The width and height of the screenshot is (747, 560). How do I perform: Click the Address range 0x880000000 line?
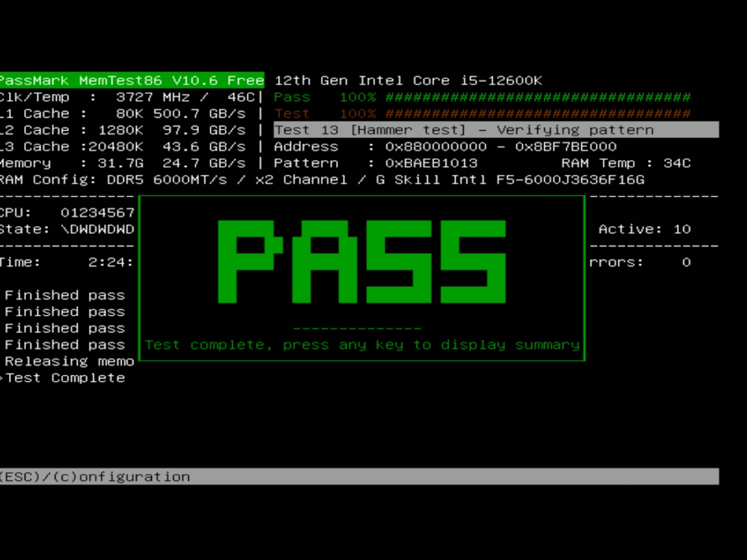[445, 147]
